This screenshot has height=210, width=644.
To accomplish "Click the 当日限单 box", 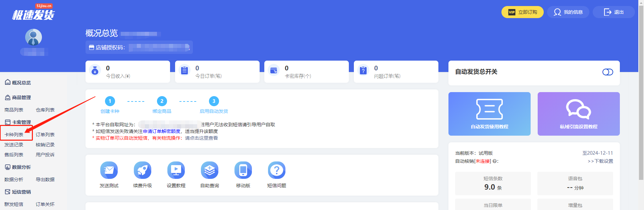I will click(493, 205).
